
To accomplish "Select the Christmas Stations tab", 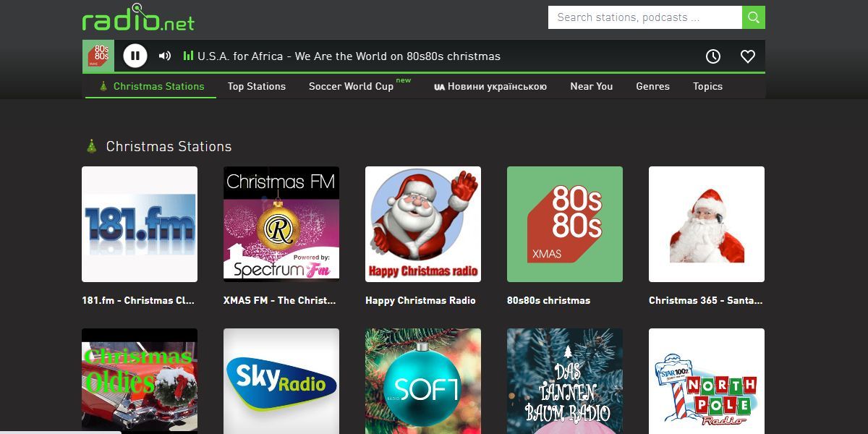I will click(x=151, y=86).
